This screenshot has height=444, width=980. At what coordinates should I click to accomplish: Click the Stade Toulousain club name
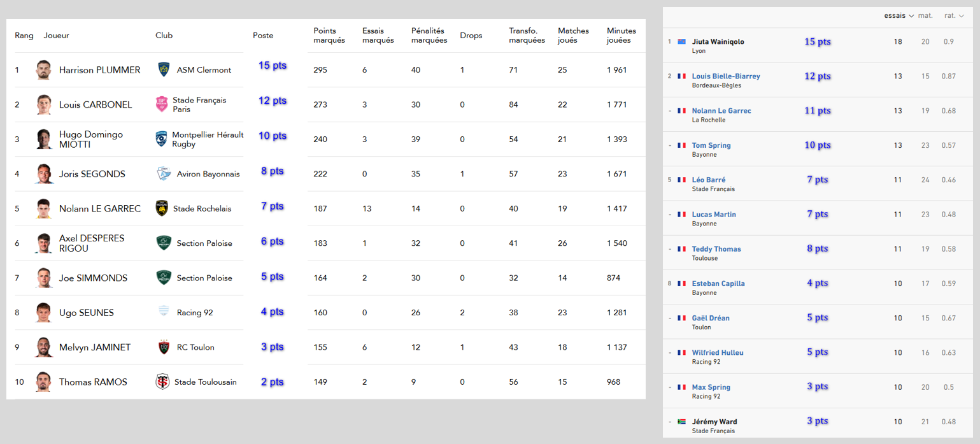coord(205,382)
